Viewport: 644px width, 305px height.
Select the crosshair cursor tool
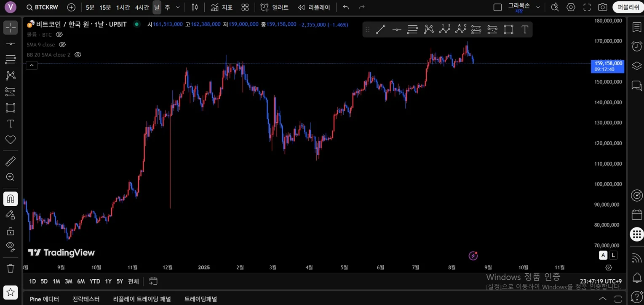pyautogui.click(x=11, y=28)
